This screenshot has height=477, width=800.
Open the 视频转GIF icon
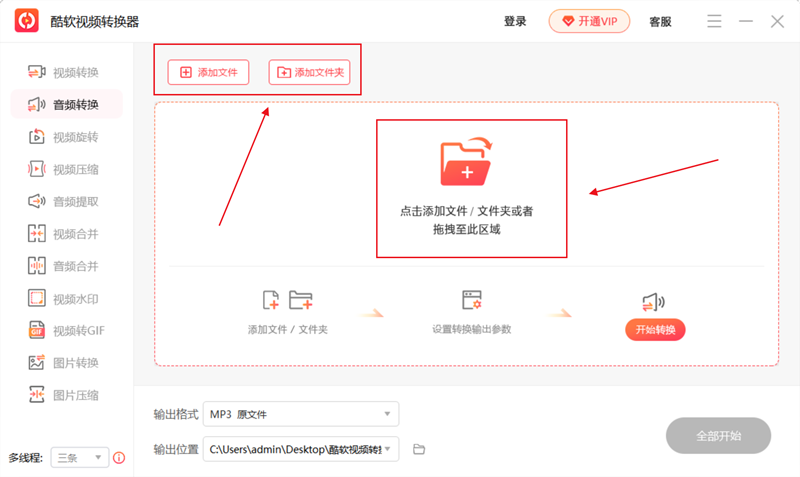pos(36,331)
